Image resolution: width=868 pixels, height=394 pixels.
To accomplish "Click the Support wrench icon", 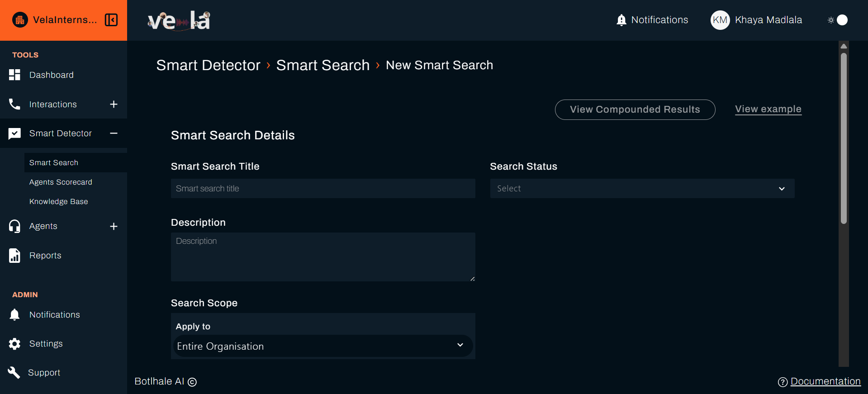I will coord(14,373).
